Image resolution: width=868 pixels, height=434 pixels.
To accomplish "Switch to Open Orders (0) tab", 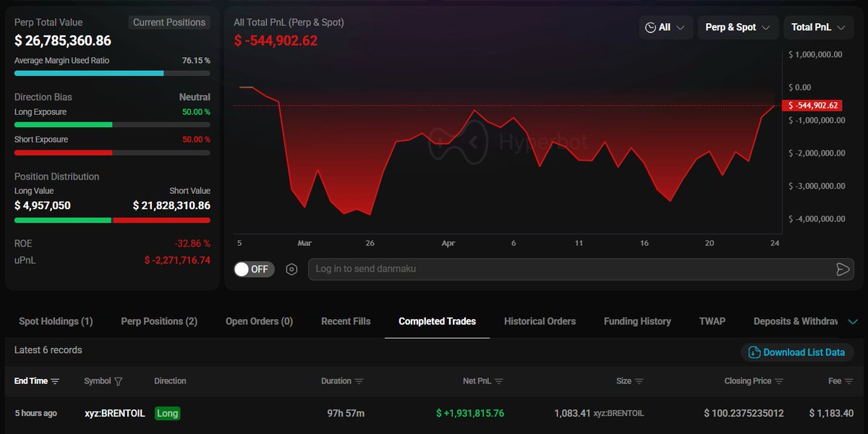I will tap(259, 321).
